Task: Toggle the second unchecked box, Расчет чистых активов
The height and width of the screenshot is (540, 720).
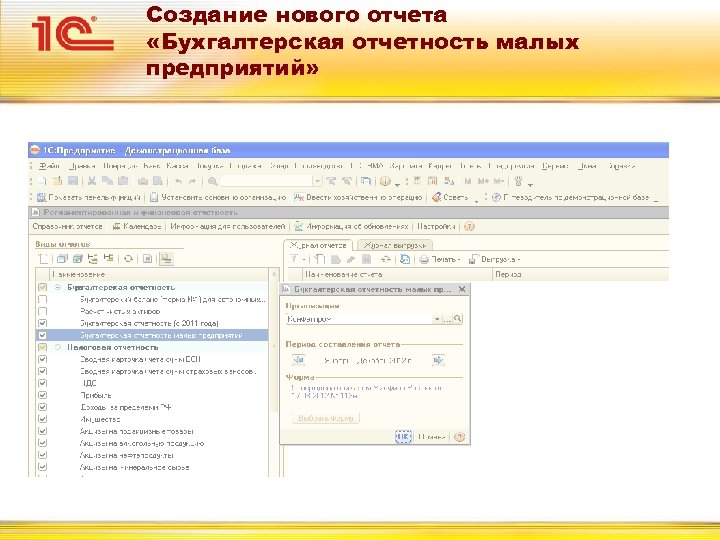Action: tap(42, 311)
